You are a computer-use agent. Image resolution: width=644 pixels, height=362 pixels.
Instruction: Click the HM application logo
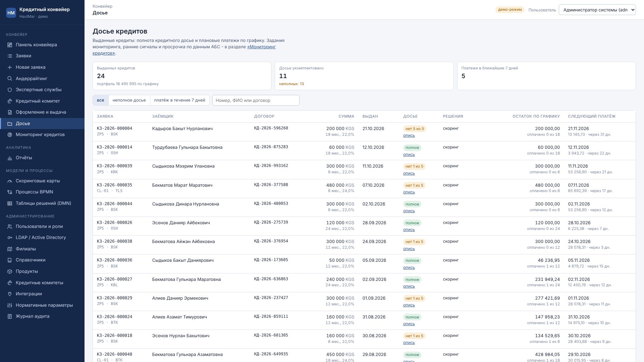point(11,13)
